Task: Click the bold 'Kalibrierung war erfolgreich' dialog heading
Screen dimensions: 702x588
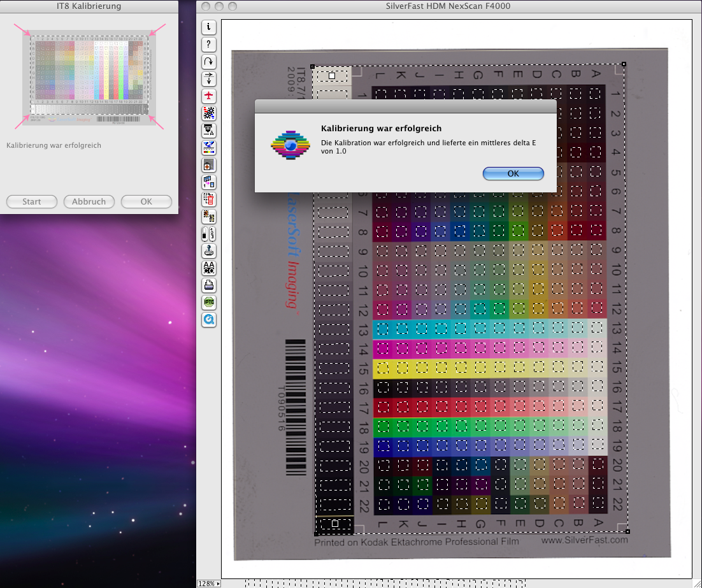Action: point(382,129)
